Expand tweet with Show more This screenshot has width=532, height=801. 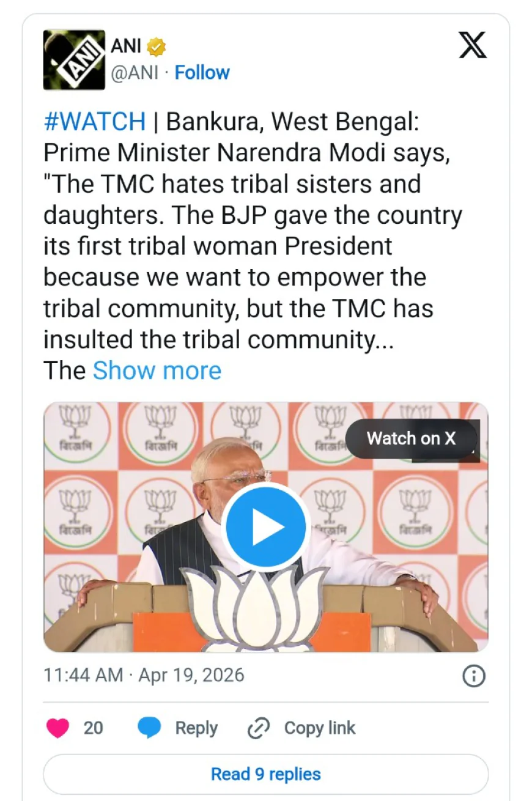(157, 371)
